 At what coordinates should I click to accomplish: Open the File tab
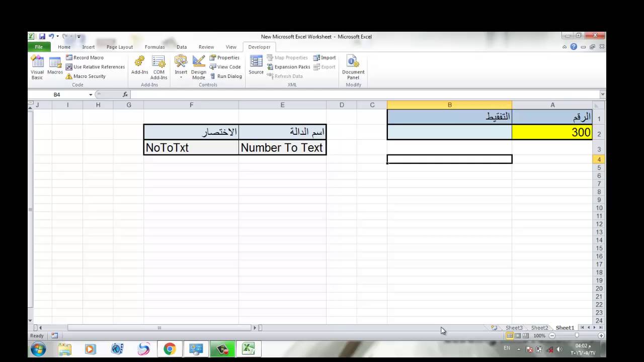pyautogui.click(x=39, y=47)
